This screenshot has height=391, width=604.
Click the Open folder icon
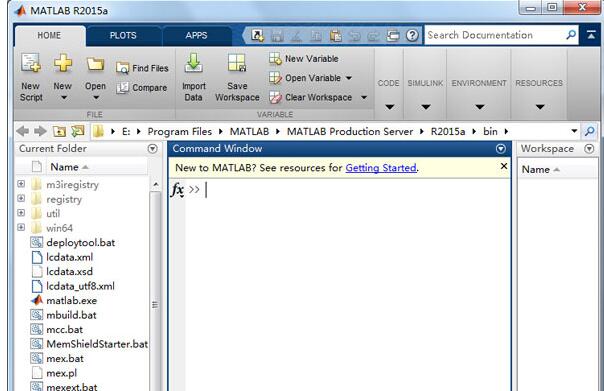click(x=95, y=64)
